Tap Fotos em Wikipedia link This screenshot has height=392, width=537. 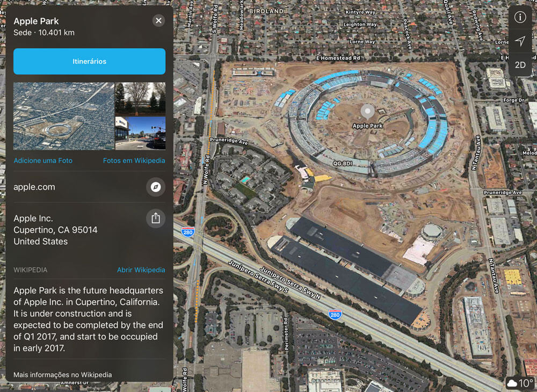(134, 160)
